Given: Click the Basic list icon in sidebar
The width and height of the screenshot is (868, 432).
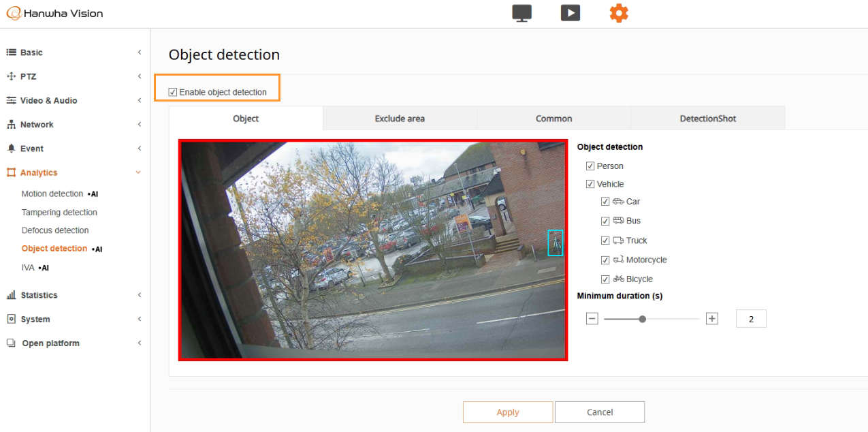Looking at the screenshot, I should [11, 52].
